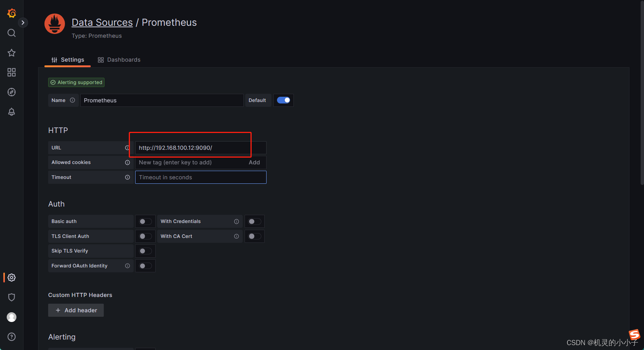Switch to the Dashboards tab

coord(119,60)
